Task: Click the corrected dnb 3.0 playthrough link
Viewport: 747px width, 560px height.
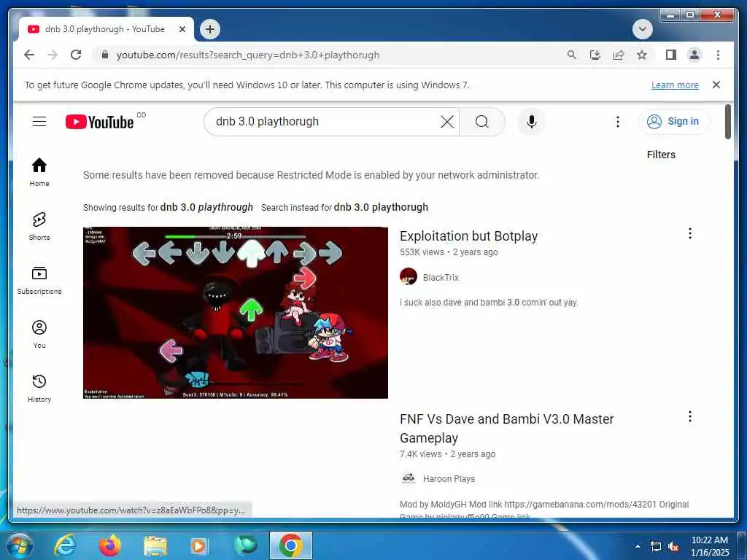Action: [x=206, y=208]
